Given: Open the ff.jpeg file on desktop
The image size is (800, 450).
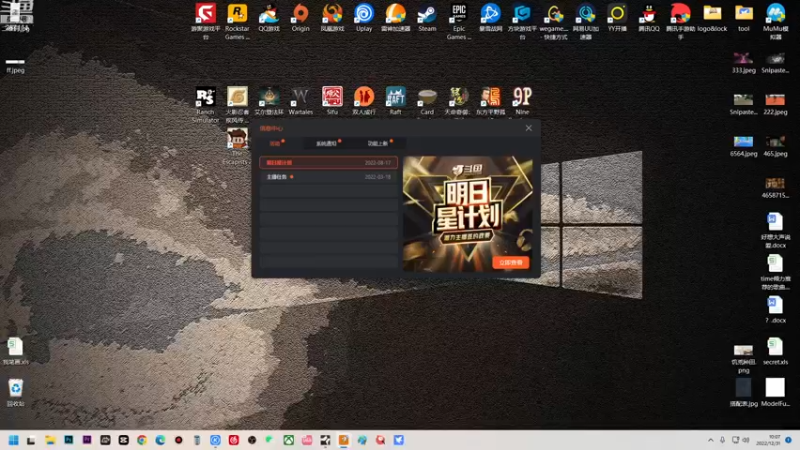Looking at the screenshot, I should 15,65.
